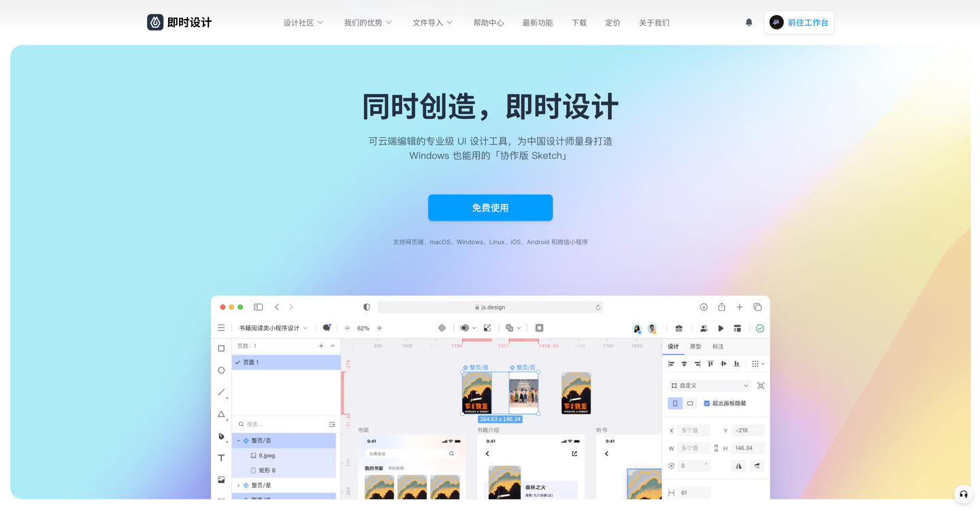Select the image tool in editor sidebar
This screenshot has width=980, height=511.
click(221, 480)
